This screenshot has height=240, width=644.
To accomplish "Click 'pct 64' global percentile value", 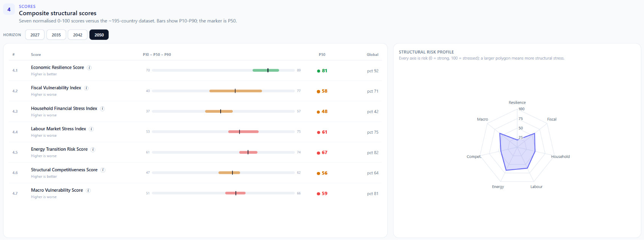I will (x=373, y=173).
